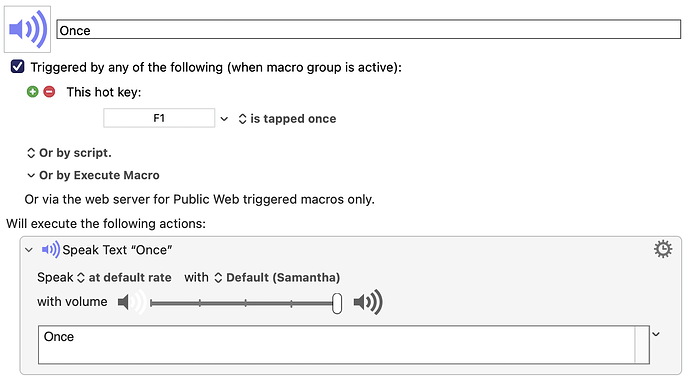Click the volume slider knob

[x=337, y=303]
